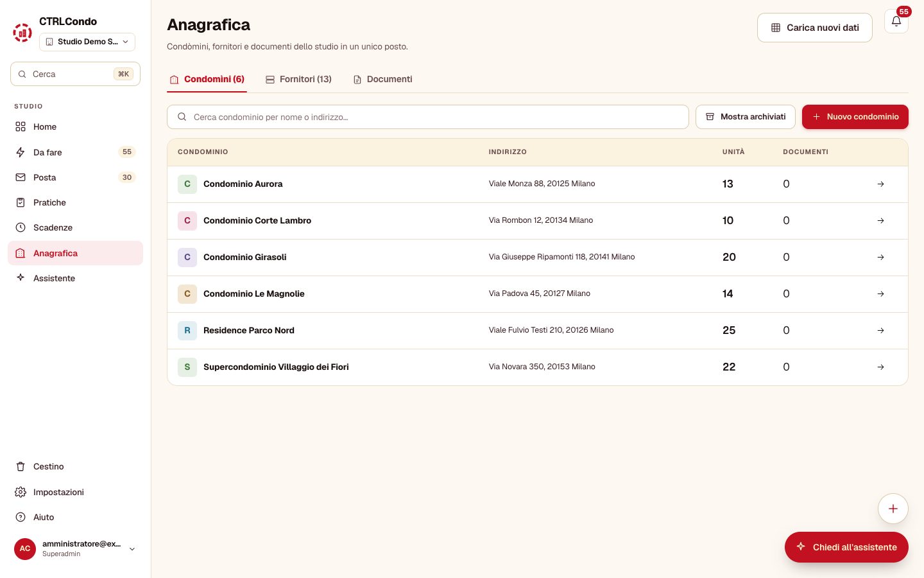Open arrow for Supercondominio Villaggio dei Fiori
This screenshot has height=578, width=924.
tap(880, 367)
